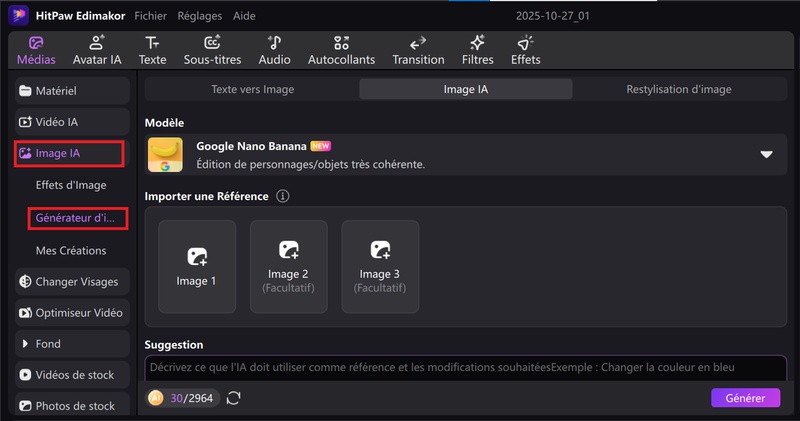This screenshot has height=421, width=800.
Task: Open Mes Créations sub-item
Action: pos(71,251)
